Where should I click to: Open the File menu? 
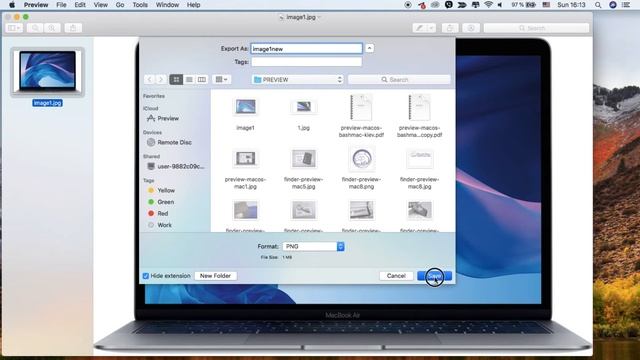(x=61, y=5)
